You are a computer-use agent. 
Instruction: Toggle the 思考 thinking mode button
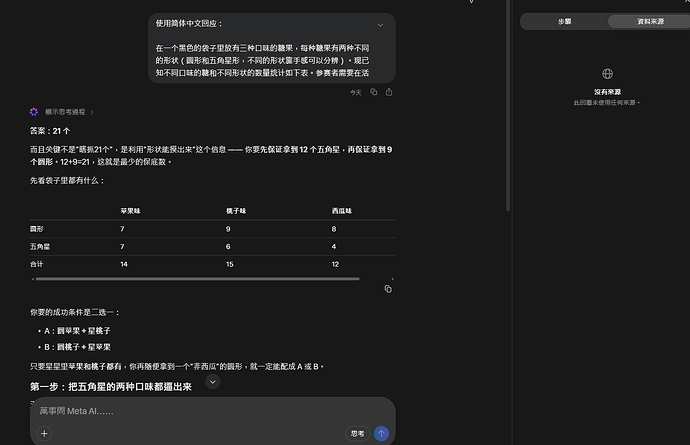[357, 434]
